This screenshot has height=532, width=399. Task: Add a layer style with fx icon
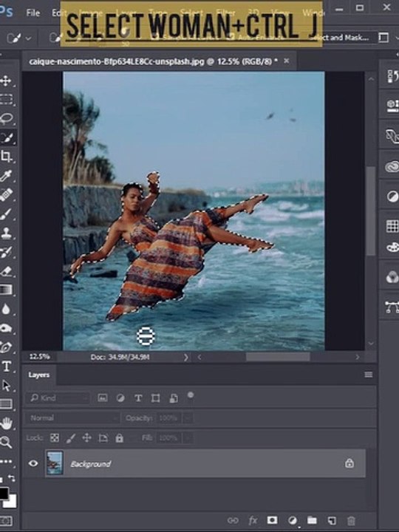(x=253, y=520)
